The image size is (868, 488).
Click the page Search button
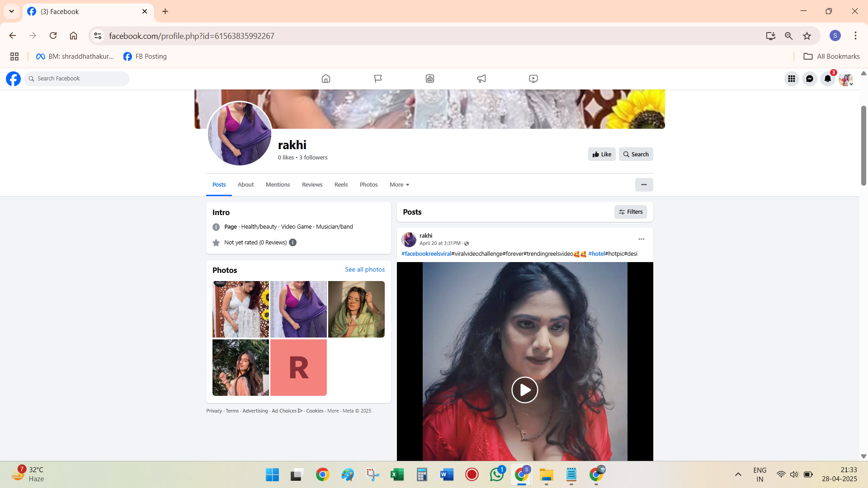click(636, 154)
